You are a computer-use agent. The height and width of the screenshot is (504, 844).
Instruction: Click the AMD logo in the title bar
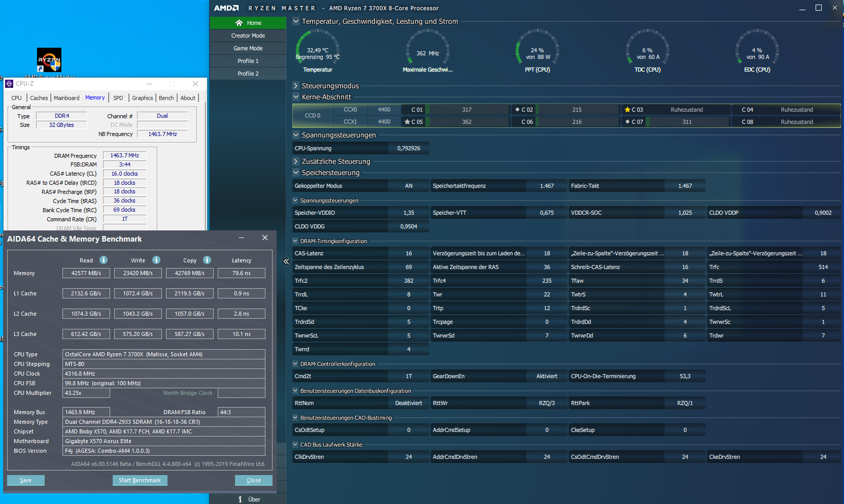tap(226, 8)
